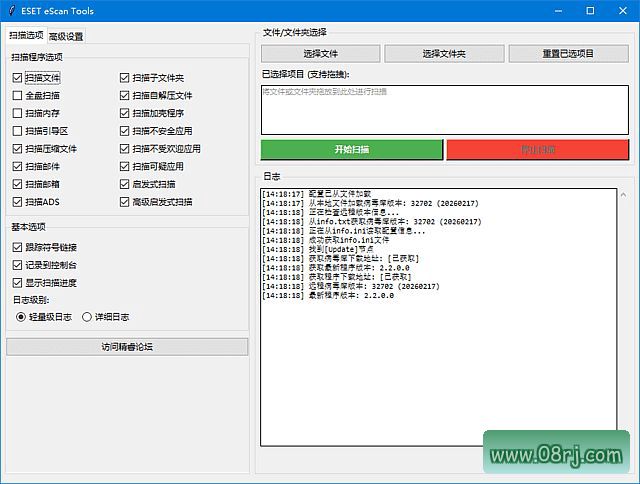Start scanning with the green 开始扫描 button

351,149
